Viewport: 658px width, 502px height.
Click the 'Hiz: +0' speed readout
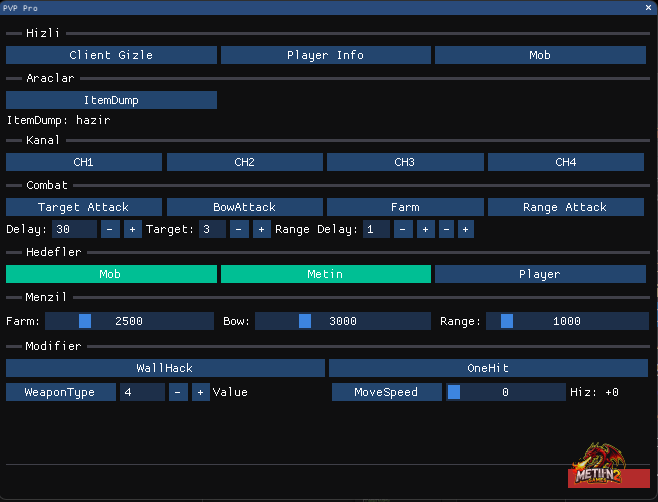594,392
